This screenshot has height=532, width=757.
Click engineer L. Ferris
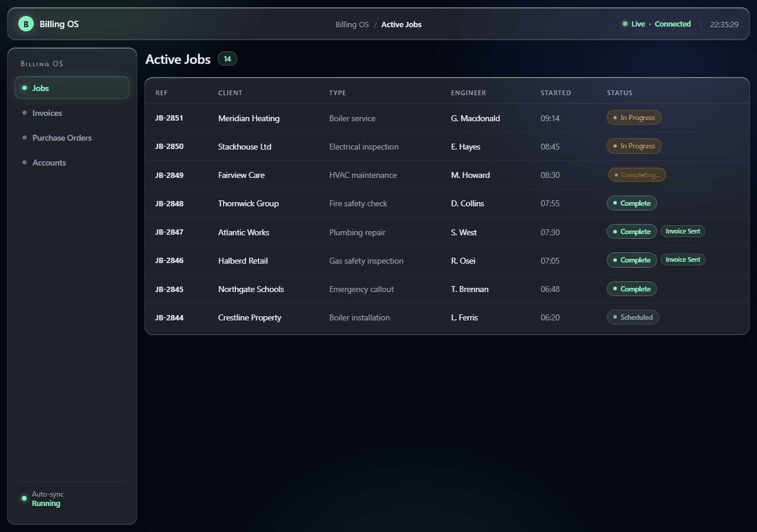tap(465, 317)
